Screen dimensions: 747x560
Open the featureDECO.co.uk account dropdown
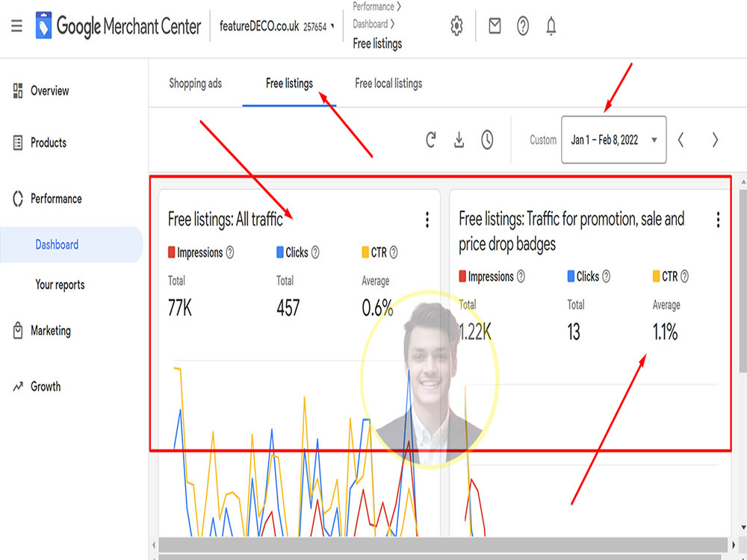click(x=277, y=26)
